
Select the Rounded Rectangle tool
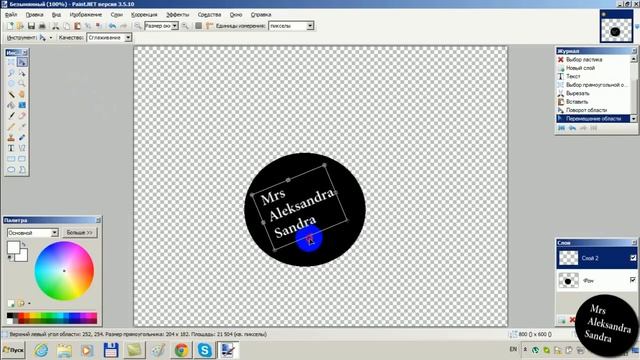tap(22, 158)
